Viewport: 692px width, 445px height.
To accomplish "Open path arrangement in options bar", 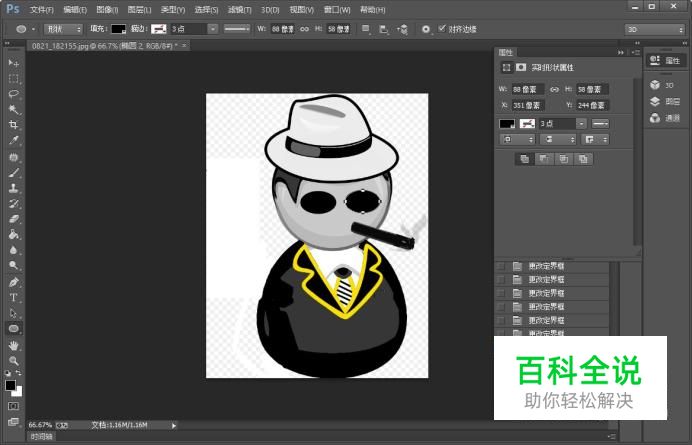I will [402, 29].
